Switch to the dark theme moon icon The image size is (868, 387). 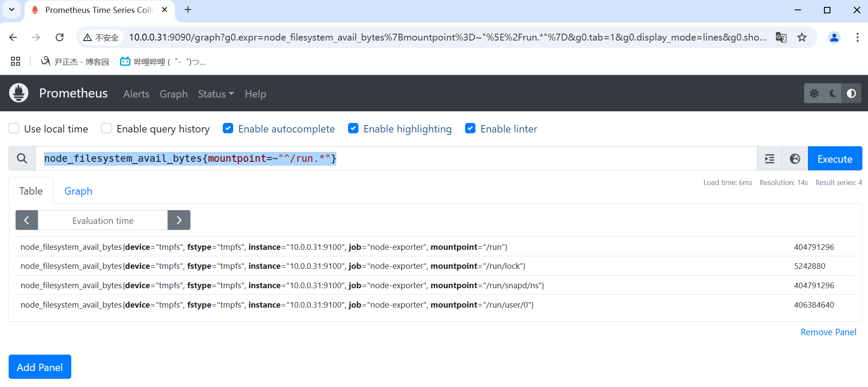point(833,93)
